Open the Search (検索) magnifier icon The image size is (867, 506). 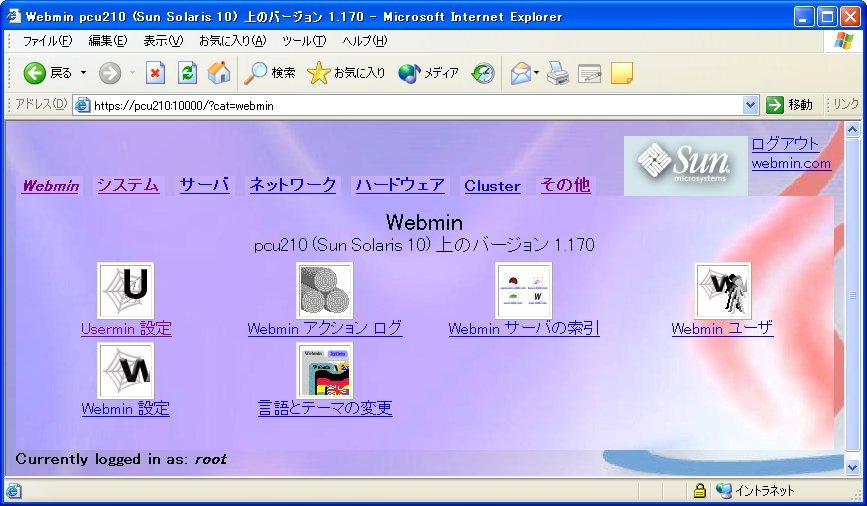pyautogui.click(x=255, y=73)
